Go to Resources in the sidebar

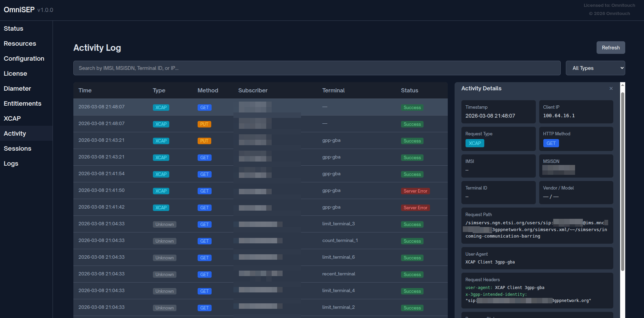click(x=20, y=44)
